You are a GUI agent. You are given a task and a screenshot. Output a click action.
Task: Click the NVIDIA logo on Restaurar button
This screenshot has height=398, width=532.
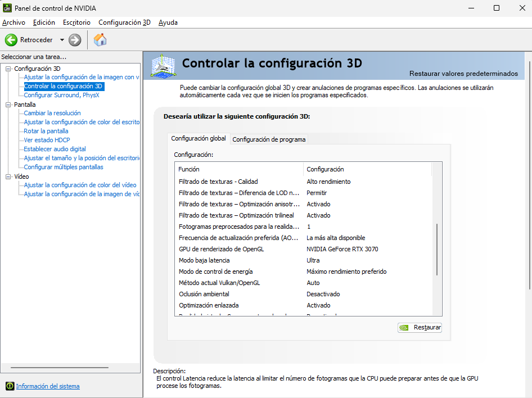click(404, 328)
